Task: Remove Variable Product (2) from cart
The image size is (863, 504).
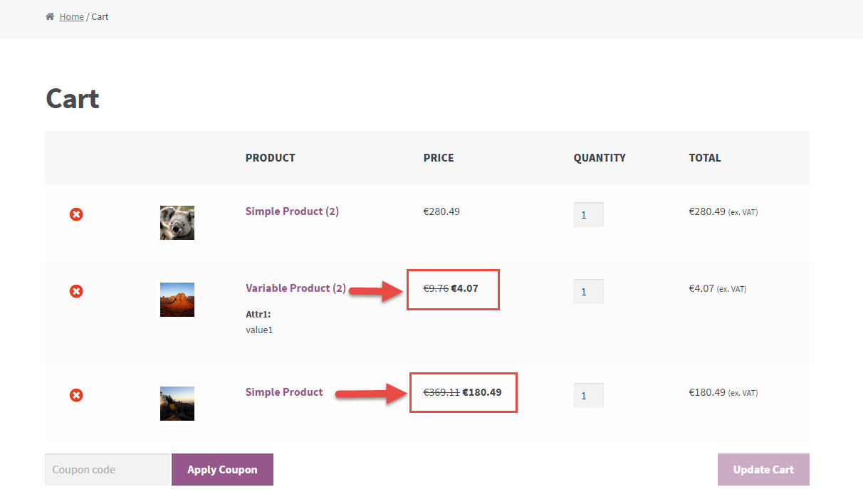Action: pyautogui.click(x=76, y=291)
